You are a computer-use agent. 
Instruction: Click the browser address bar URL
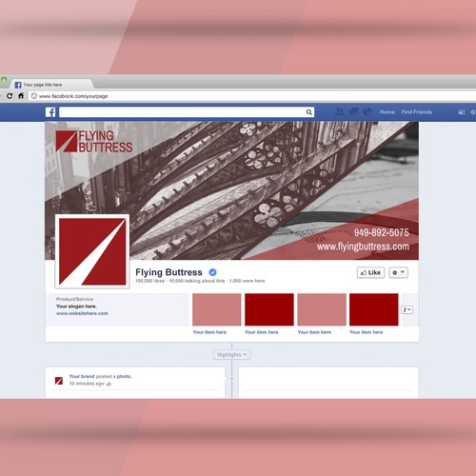click(73, 96)
